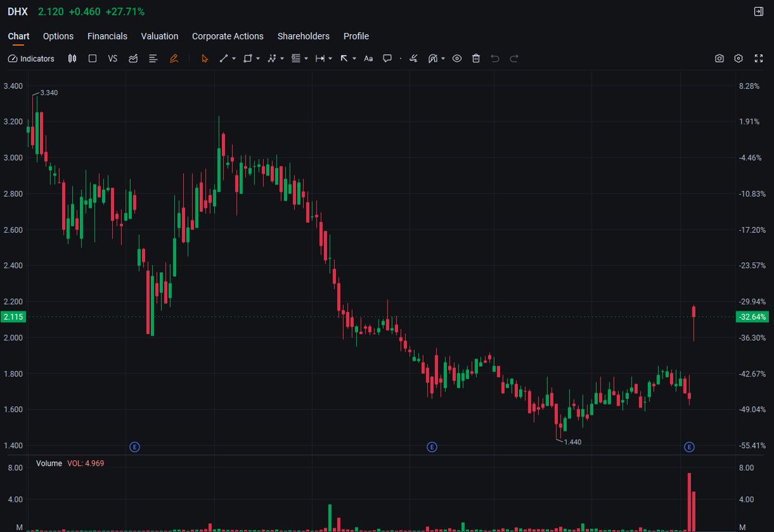
Task: Open the Shareholders tab
Action: point(303,36)
